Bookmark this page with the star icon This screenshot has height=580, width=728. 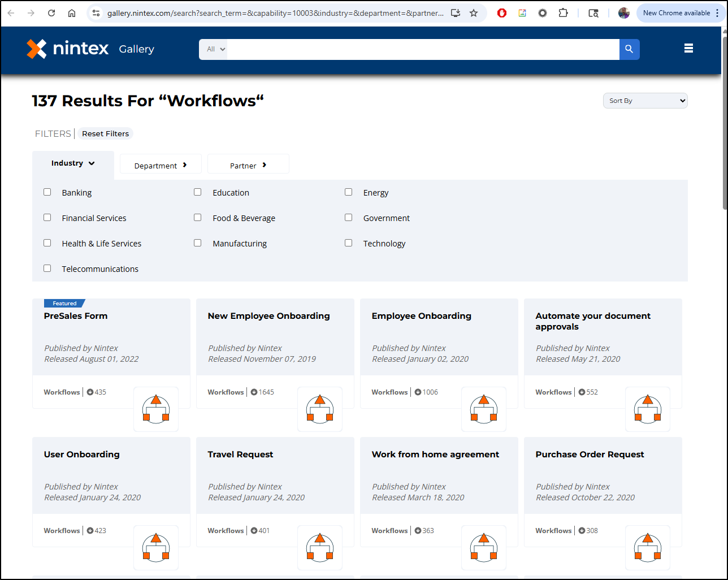(x=474, y=13)
